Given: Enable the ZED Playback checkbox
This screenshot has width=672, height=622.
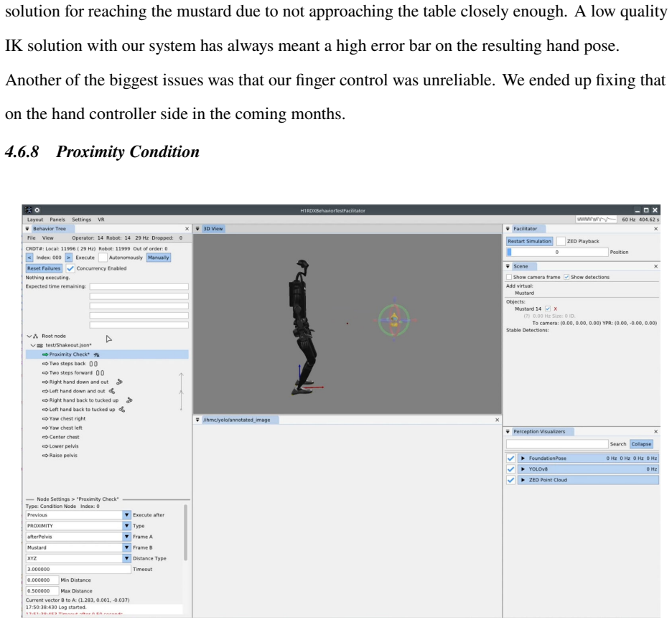Looking at the screenshot, I should (561, 241).
